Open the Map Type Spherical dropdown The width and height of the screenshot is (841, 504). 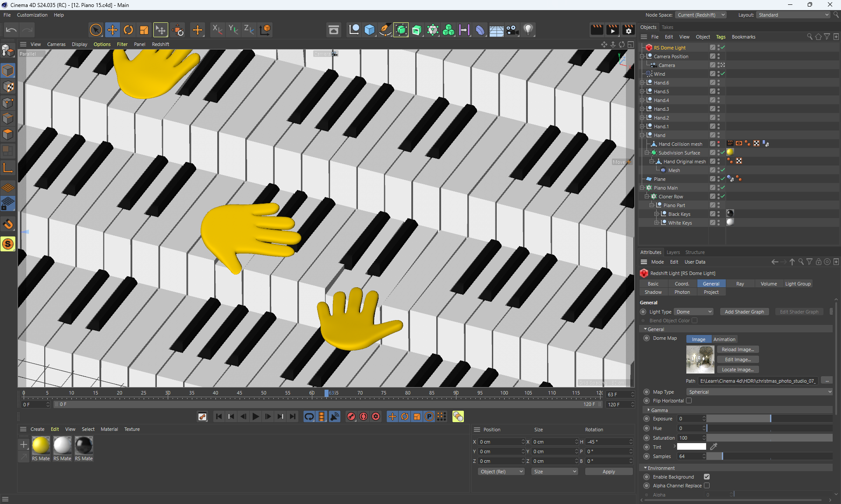coord(759,392)
